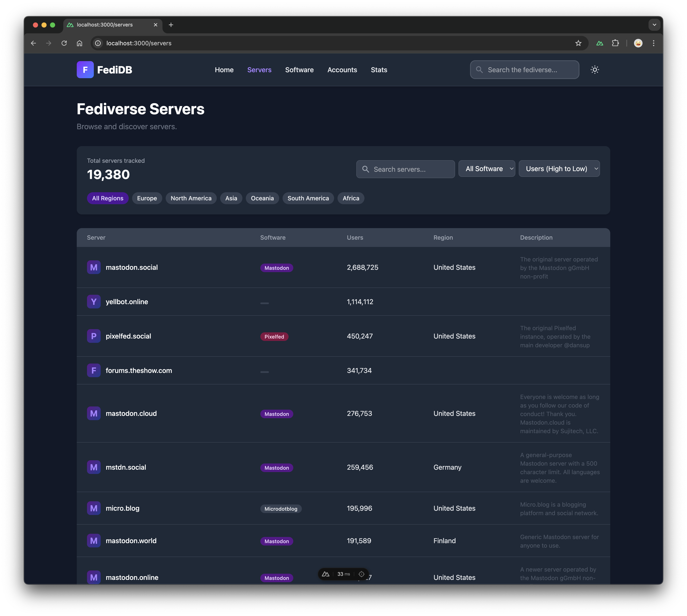Image resolution: width=687 pixels, height=616 pixels.
Task: Click the browser home button
Action: coord(79,43)
